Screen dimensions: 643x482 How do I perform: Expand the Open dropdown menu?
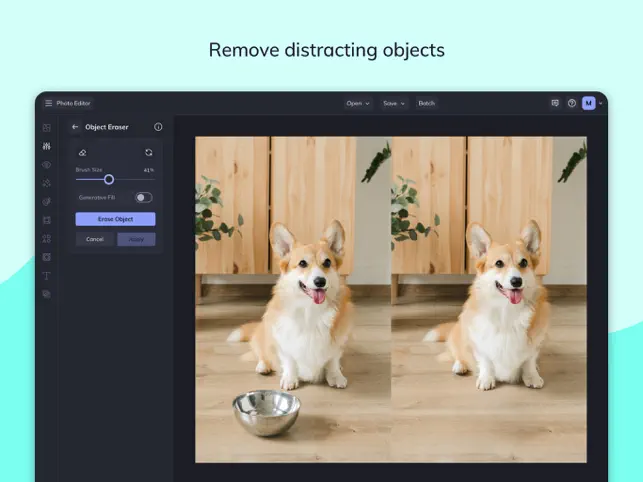point(358,103)
